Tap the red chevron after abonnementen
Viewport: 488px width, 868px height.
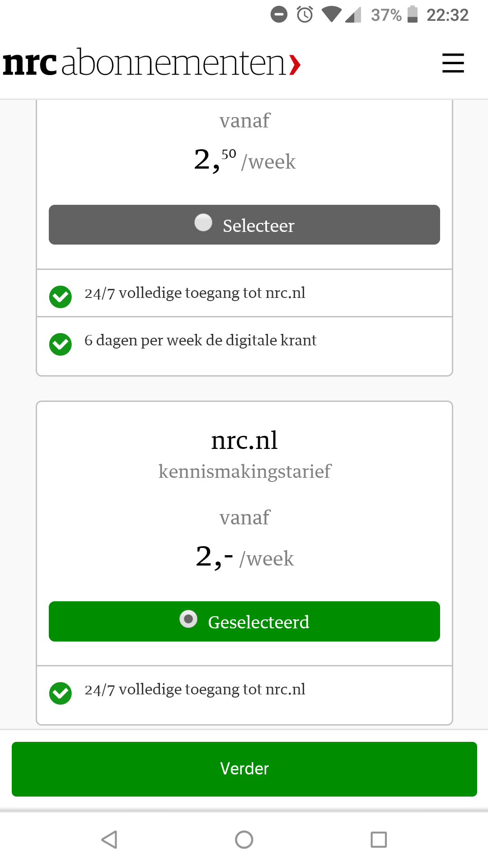click(x=295, y=65)
